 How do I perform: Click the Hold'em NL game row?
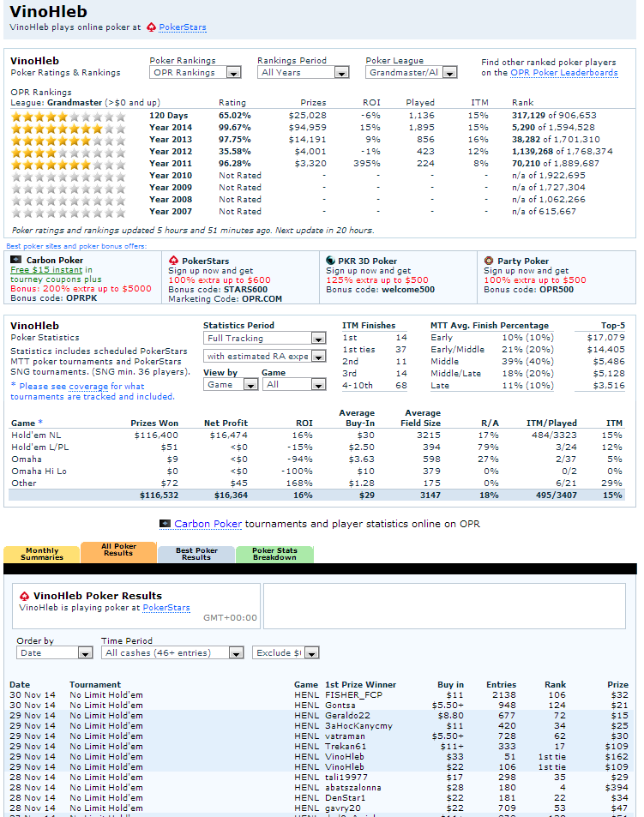click(x=316, y=435)
